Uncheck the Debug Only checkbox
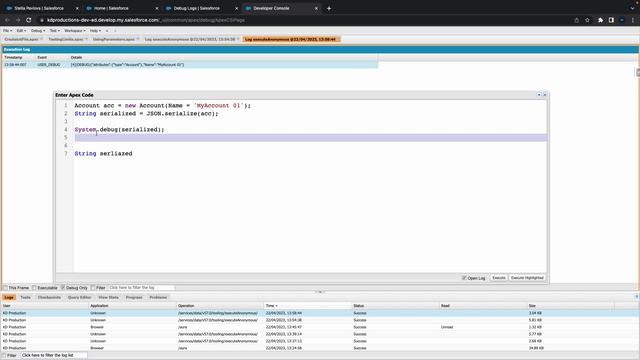Image resolution: width=640 pixels, height=360 pixels. tap(63, 288)
